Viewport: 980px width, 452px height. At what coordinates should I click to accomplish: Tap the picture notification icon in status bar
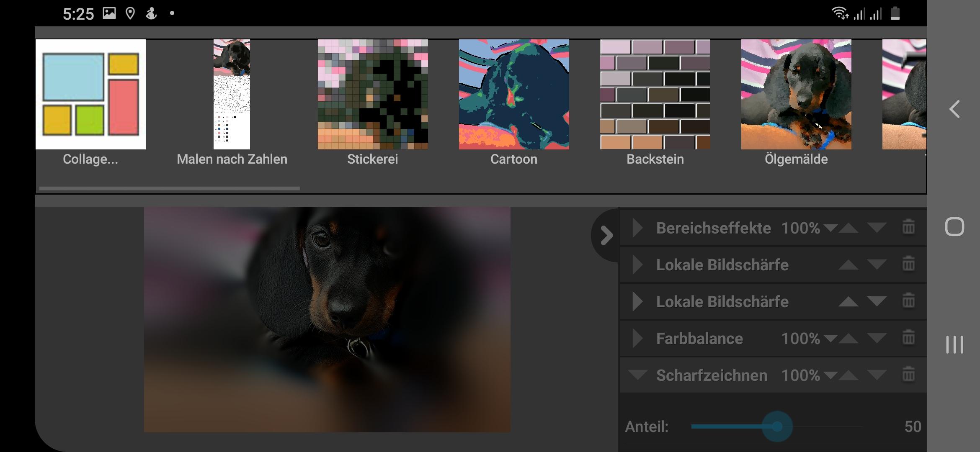109,13
